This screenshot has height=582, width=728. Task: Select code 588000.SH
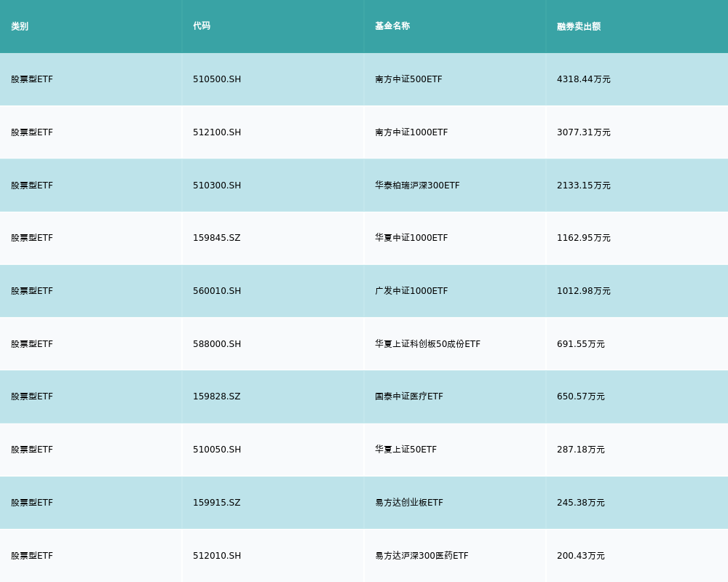pos(217,344)
